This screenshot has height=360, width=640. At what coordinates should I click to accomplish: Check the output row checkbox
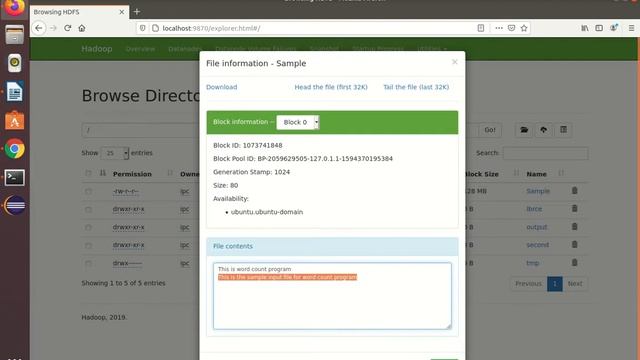point(88,227)
